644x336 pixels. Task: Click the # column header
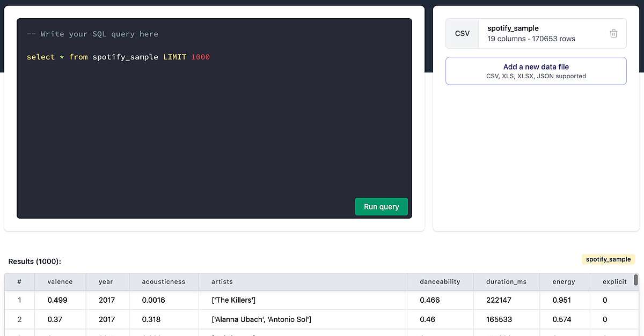click(x=19, y=281)
